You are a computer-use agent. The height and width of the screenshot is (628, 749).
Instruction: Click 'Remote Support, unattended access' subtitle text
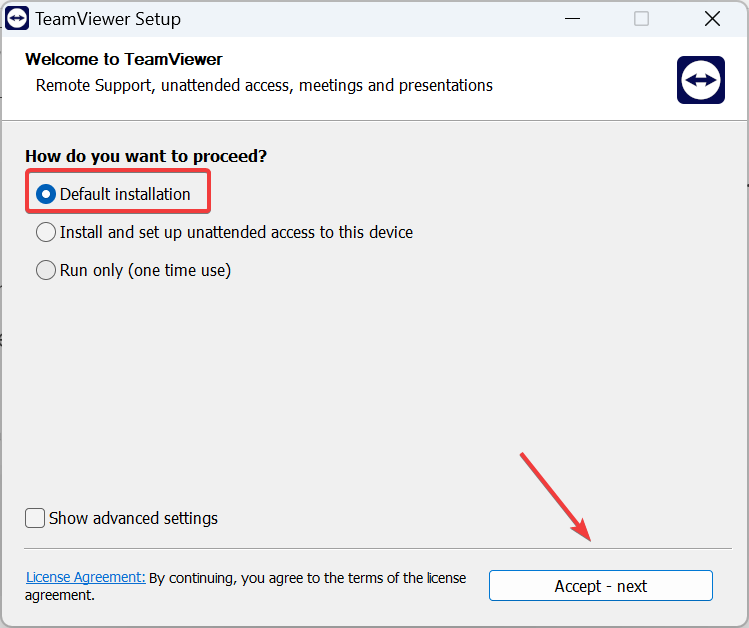coord(264,85)
